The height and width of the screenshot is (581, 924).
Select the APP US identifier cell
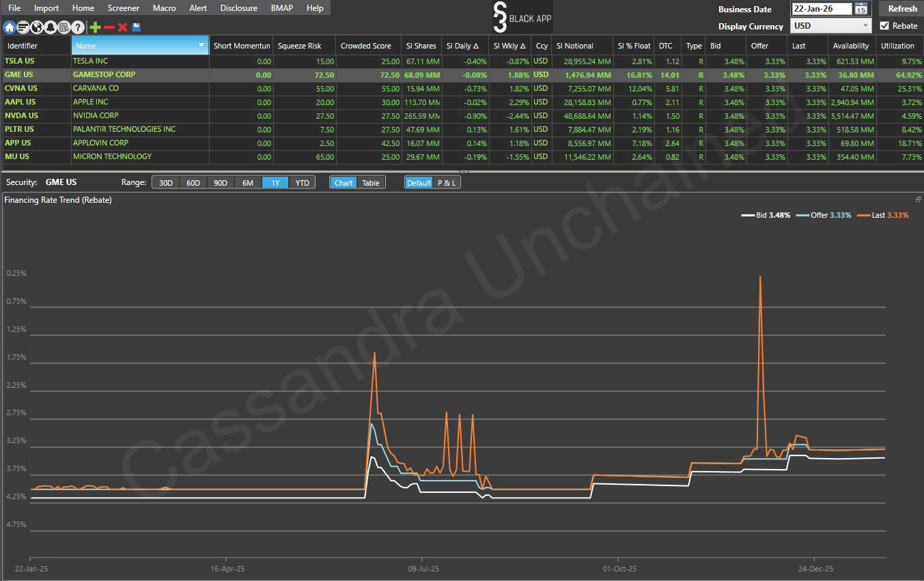point(37,143)
